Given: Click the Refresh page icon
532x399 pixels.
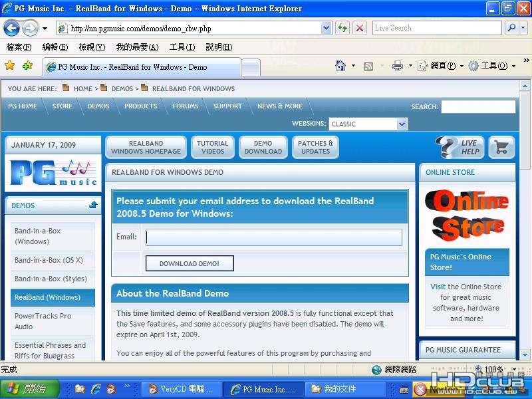Looking at the screenshot, I should tap(342, 28).
